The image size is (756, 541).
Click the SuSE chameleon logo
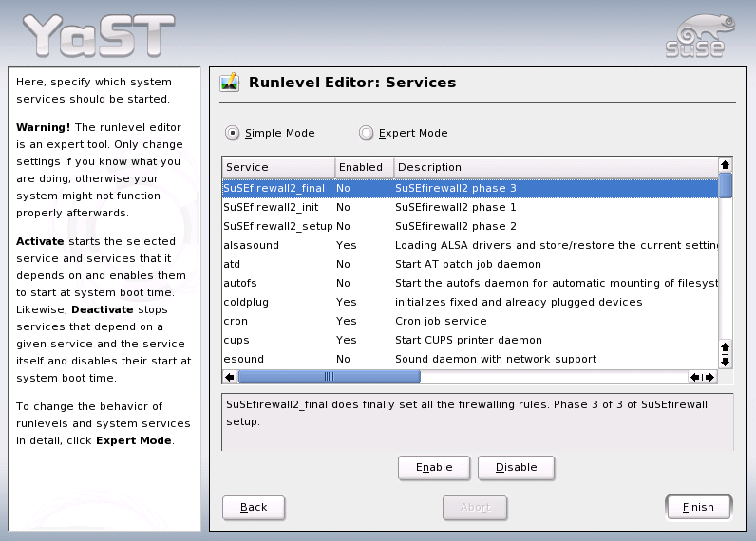tap(700, 36)
